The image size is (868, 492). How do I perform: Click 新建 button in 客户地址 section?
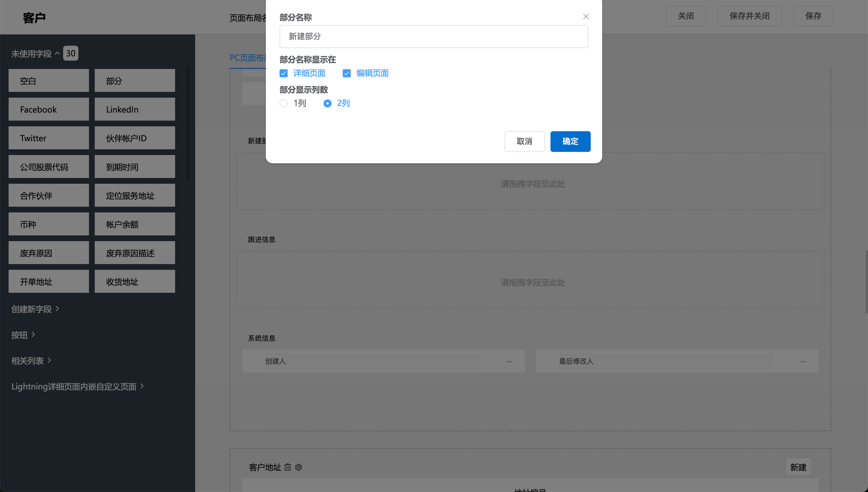(798, 467)
